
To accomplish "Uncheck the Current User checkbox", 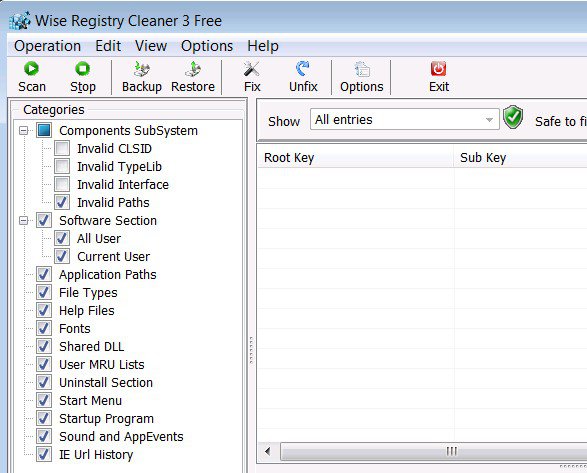I will pyautogui.click(x=62, y=256).
